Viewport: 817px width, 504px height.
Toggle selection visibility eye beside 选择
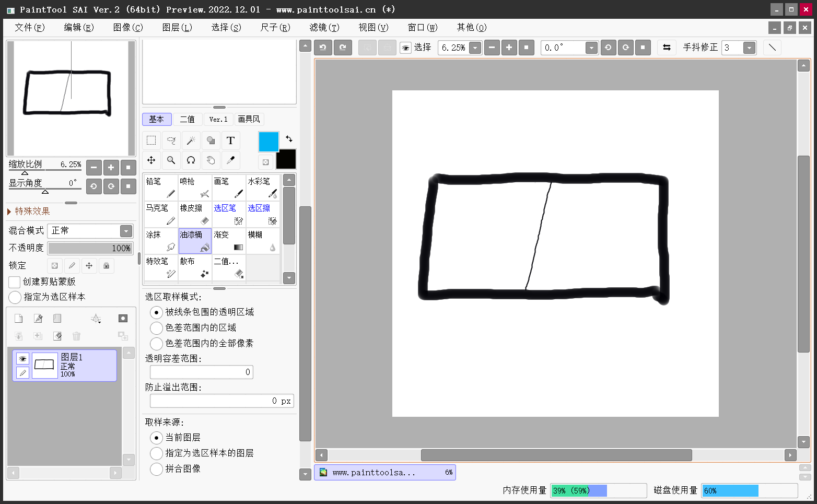(x=405, y=48)
